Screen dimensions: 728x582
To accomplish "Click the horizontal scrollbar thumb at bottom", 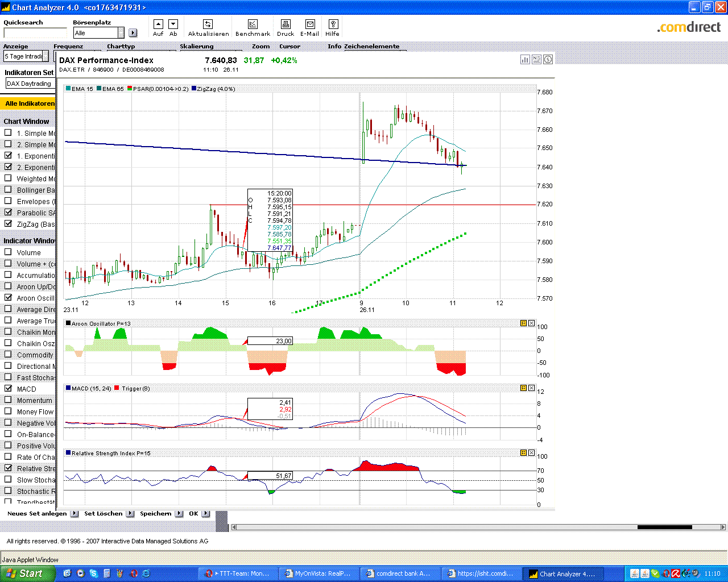I will [664, 527].
